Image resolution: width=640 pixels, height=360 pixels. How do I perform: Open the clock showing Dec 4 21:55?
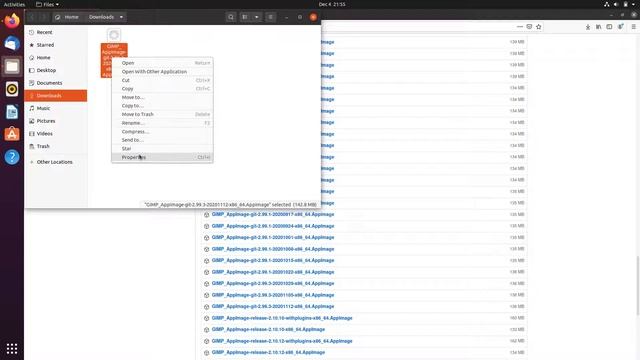pos(332,4)
